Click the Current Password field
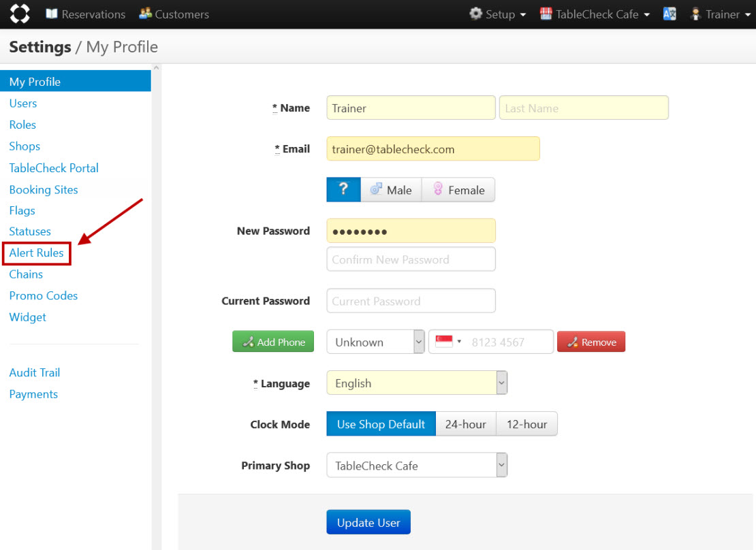This screenshot has height=550, width=756. click(x=411, y=301)
